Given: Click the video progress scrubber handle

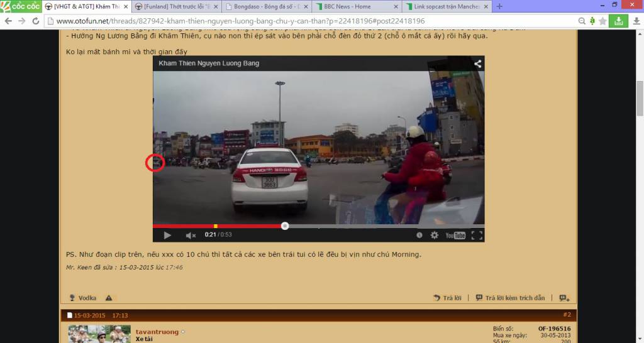Looking at the screenshot, I should tap(285, 226).
